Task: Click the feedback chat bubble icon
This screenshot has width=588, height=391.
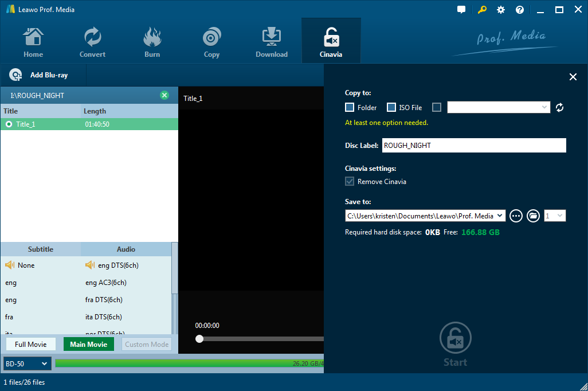Action: point(461,10)
